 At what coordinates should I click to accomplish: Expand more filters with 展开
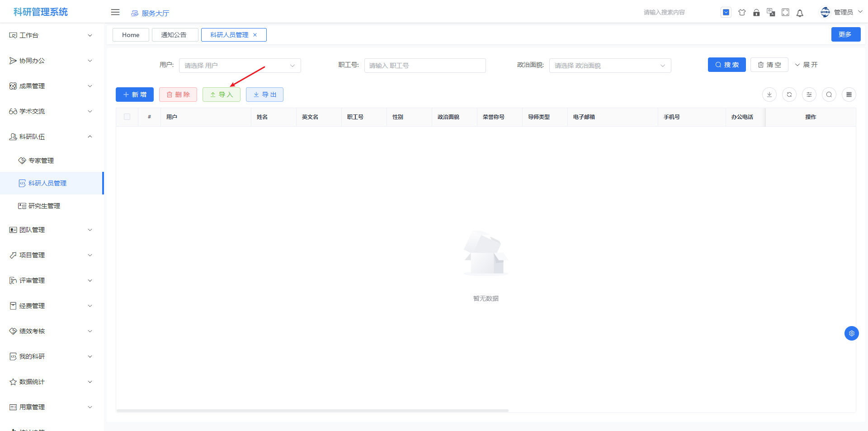[x=806, y=65]
